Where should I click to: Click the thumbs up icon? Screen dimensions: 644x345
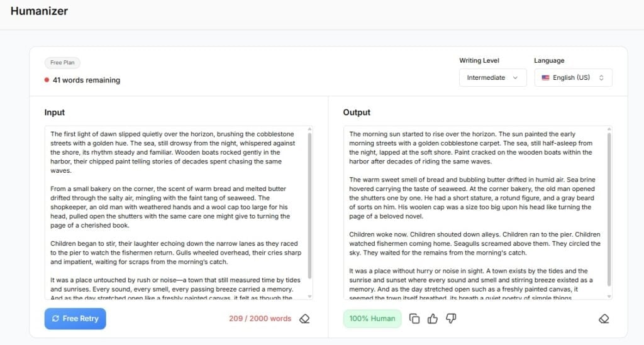[433, 319]
